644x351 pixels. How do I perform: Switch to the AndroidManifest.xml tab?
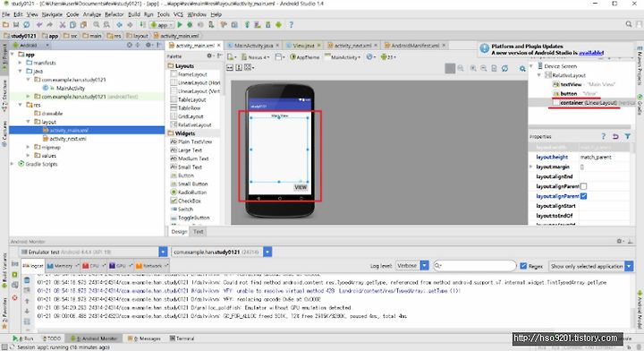[x=414, y=45]
